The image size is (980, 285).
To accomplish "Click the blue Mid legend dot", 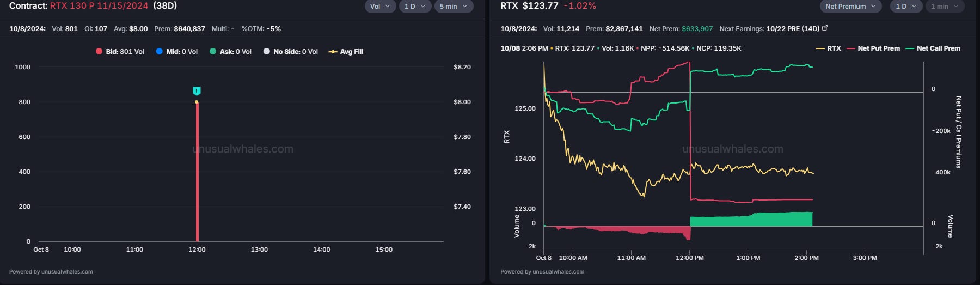I will (159, 52).
